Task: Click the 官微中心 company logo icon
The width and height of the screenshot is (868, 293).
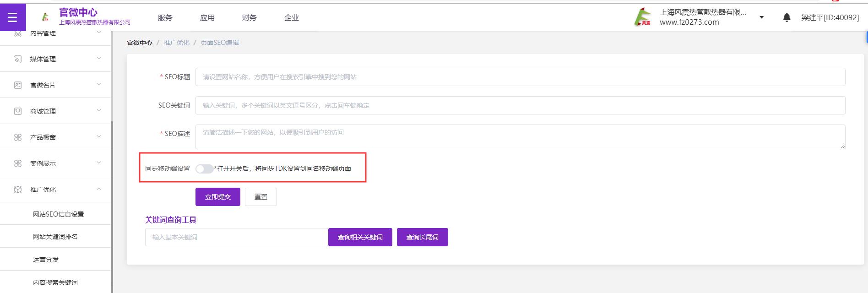Action: (x=45, y=17)
